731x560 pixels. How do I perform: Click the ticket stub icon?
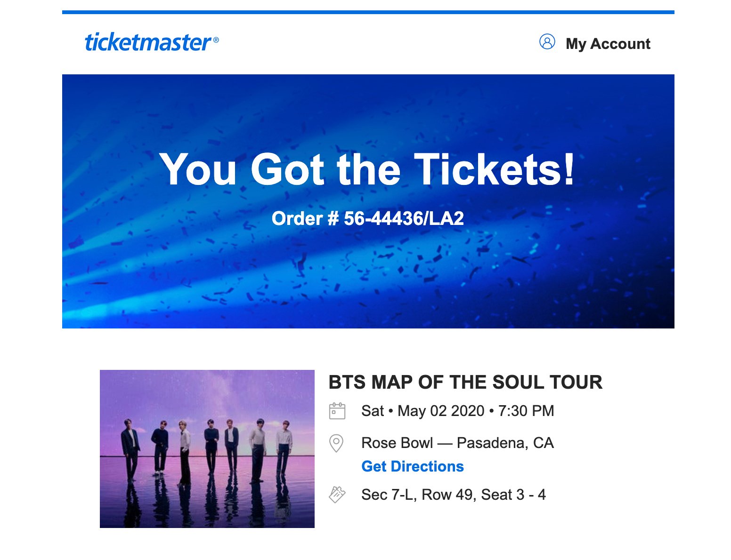coord(337,495)
